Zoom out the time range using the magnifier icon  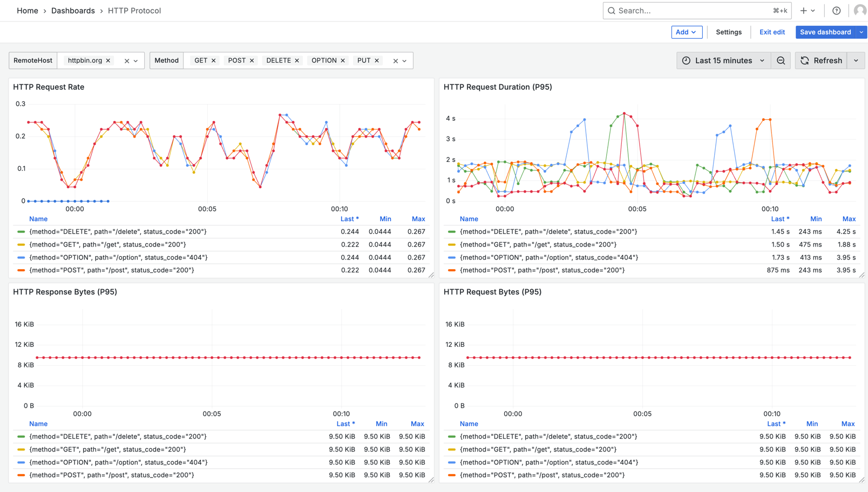pyautogui.click(x=781, y=60)
